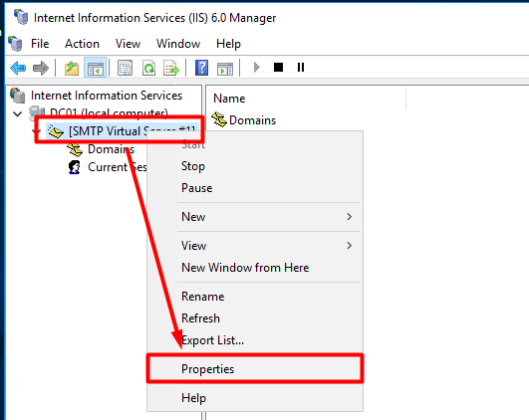The image size is (529, 420).
Task: Choose Rename in the context menu
Action: pos(255,297)
